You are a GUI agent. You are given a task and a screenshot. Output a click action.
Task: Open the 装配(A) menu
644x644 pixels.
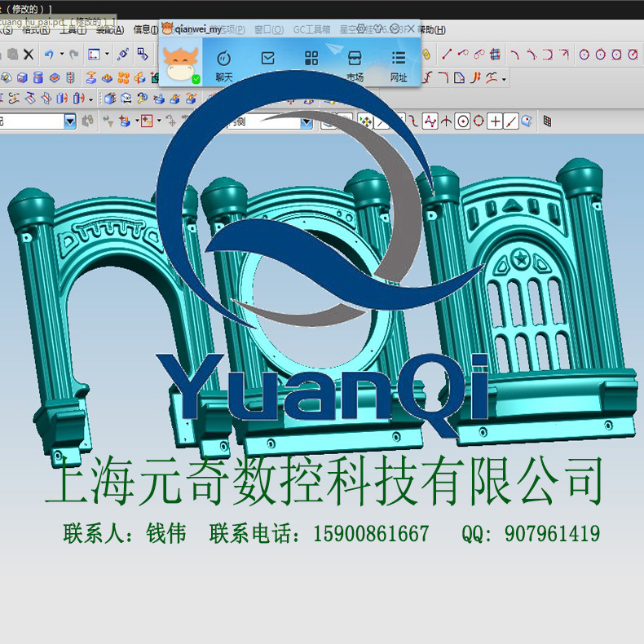click(x=110, y=30)
